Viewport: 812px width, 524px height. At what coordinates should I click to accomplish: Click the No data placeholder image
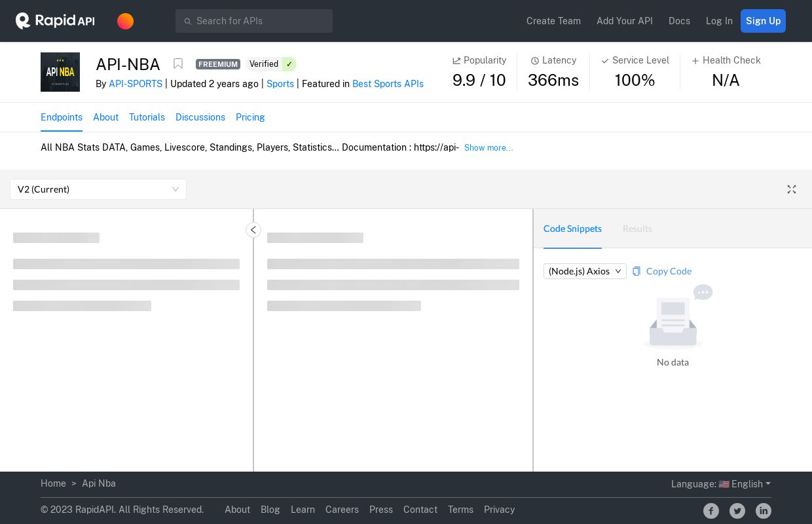678,317
